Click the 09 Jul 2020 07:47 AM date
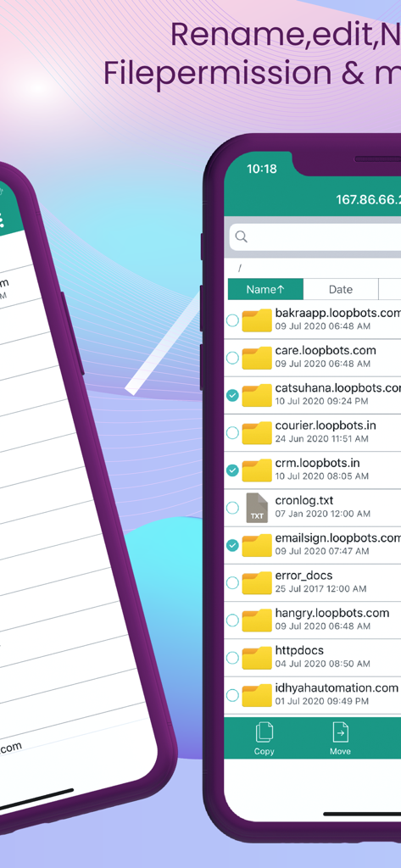 (323, 551)
